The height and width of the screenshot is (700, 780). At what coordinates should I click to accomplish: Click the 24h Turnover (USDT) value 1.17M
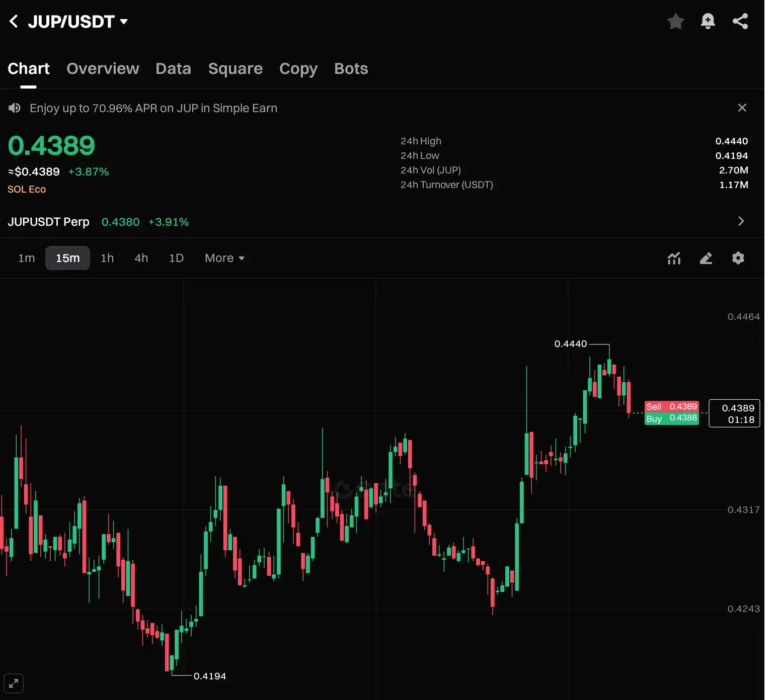click(734, 185)
